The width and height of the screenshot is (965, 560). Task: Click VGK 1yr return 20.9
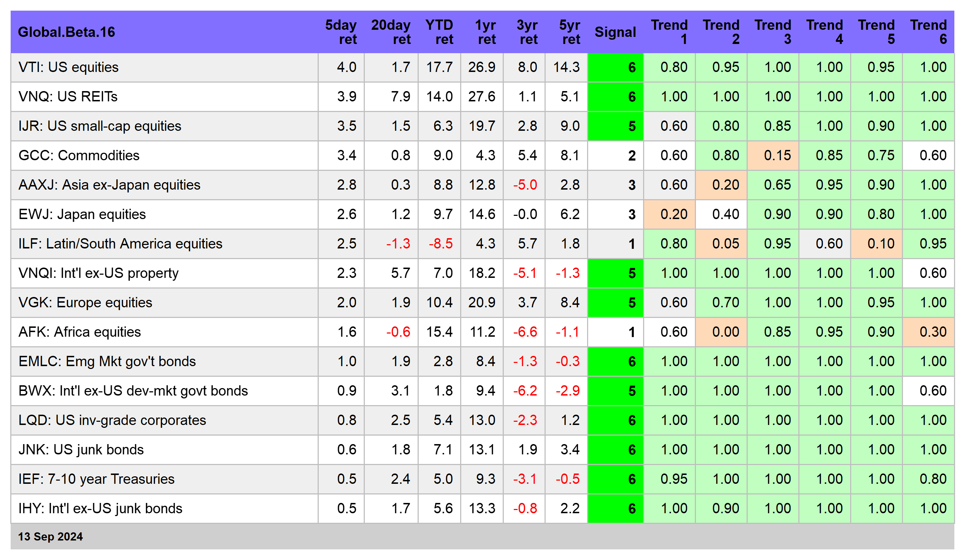click(482, 302)
